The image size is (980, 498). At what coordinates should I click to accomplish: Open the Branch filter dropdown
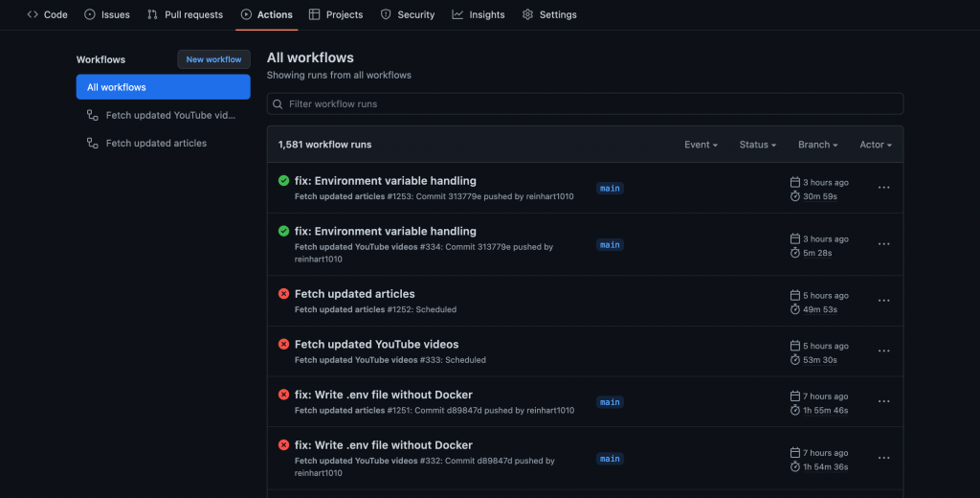[817, 145]
